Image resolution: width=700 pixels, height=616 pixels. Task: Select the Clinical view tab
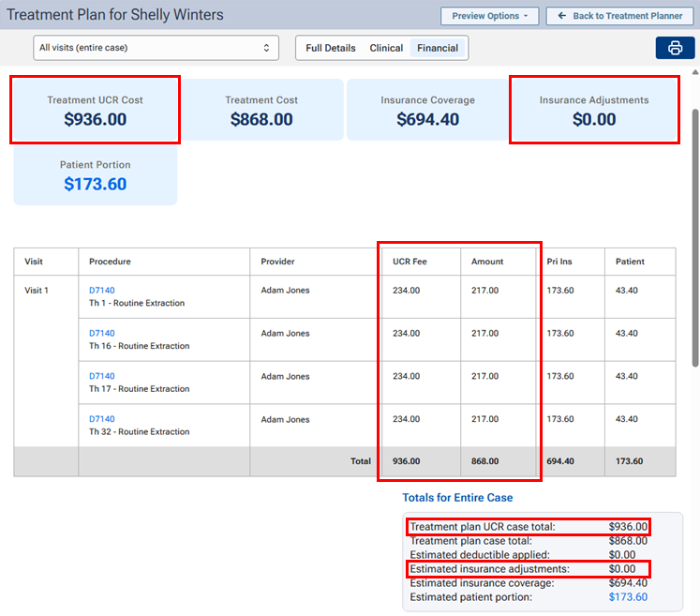[x=386, y=48]
